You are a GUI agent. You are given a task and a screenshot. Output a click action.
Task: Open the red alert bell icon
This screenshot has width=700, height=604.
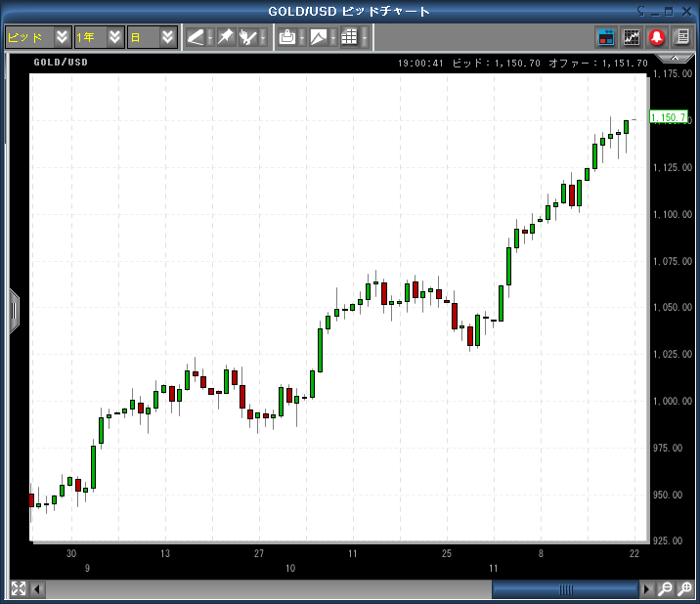click(657, 37)
